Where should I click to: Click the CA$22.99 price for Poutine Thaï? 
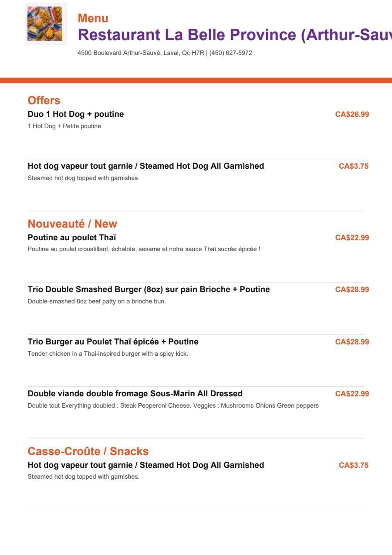352,238
